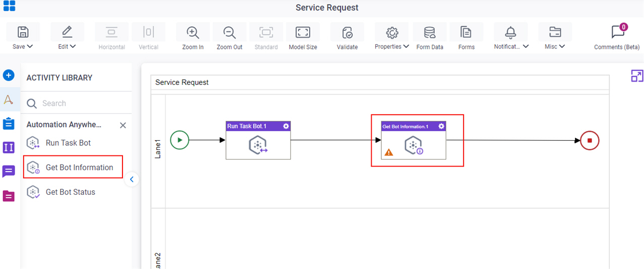Open the magenta folder sidebar icon
This screenshot has width=644, height=269.
click(x=9, y=196)
